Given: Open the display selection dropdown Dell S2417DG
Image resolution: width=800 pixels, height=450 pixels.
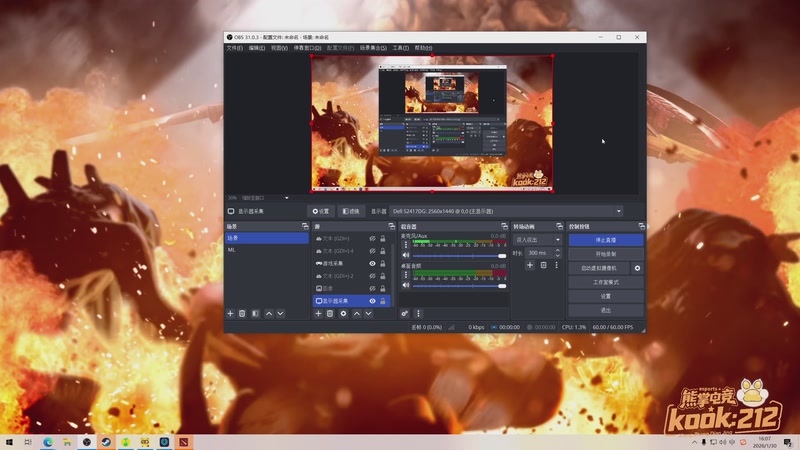Looking at the screenshot, I should (x=506, y=211).
